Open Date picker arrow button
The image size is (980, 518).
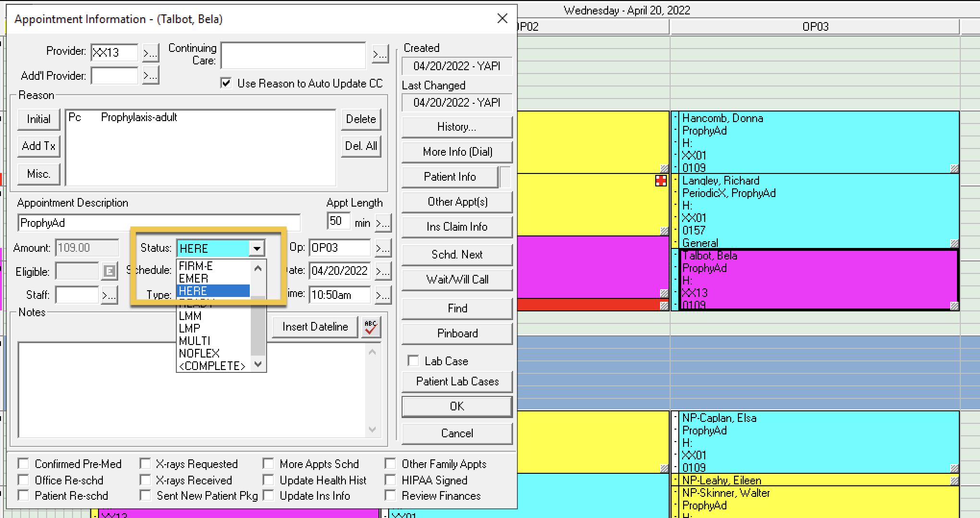click(383, 271)
